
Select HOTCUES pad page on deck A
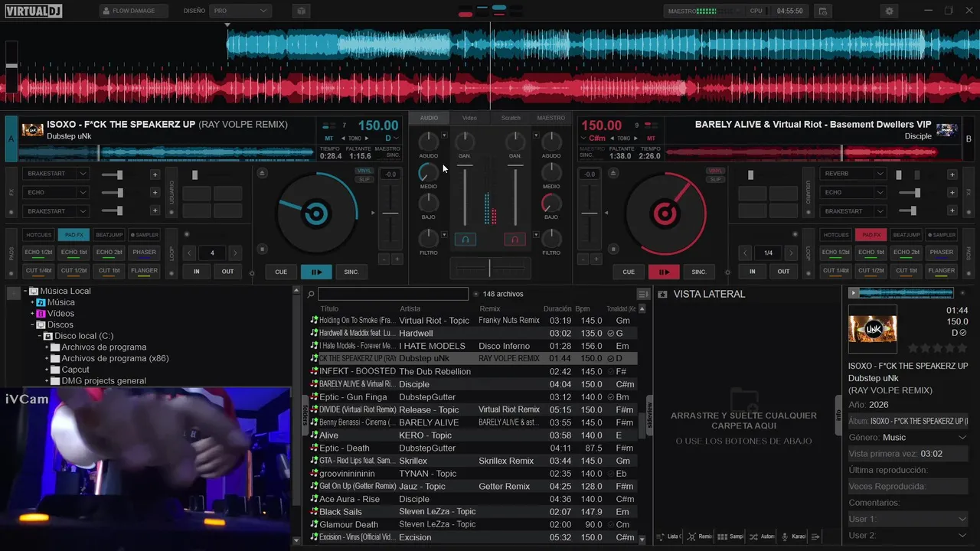(x=38, y=235)
